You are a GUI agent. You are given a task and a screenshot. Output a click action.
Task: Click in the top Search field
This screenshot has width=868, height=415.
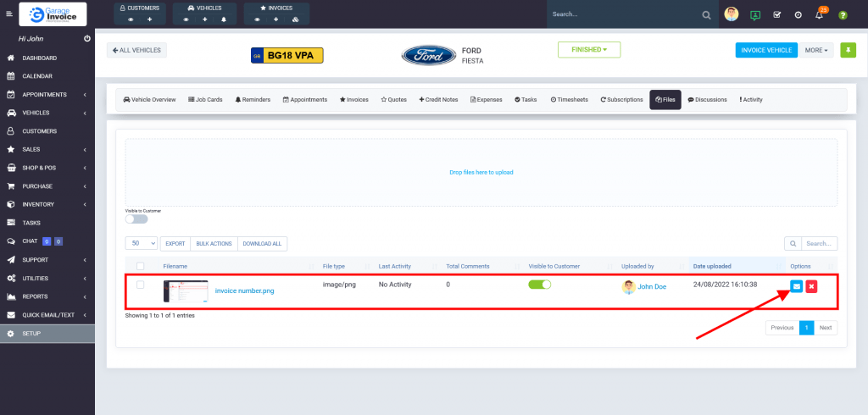623,14
